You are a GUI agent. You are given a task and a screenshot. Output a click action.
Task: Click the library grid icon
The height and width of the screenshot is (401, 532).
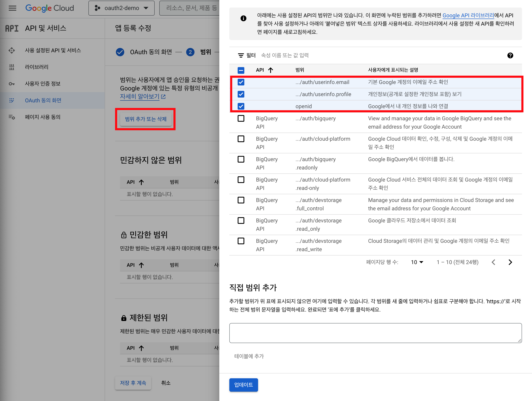pyautogui.click(x=11, y=67)
